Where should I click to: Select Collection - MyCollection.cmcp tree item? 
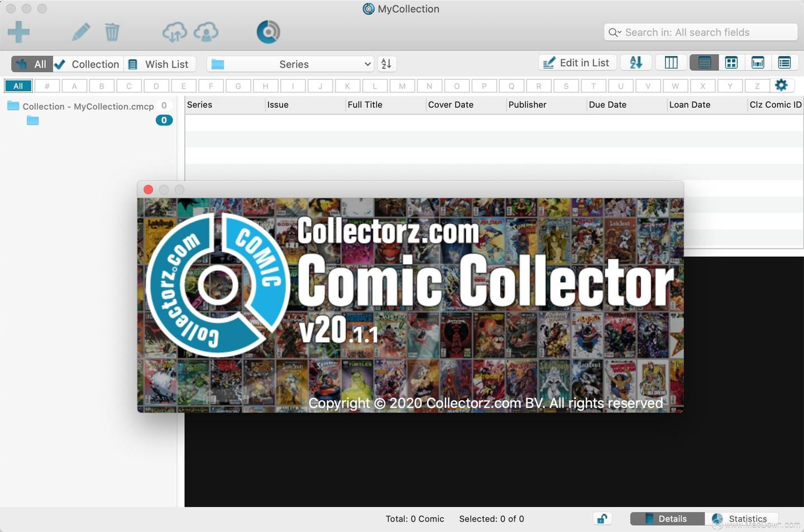click(x=88, y=106)
